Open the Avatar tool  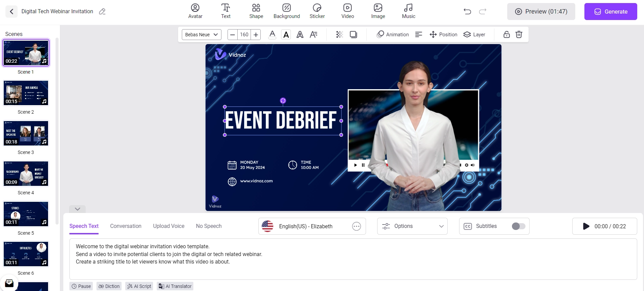(195, 11)
